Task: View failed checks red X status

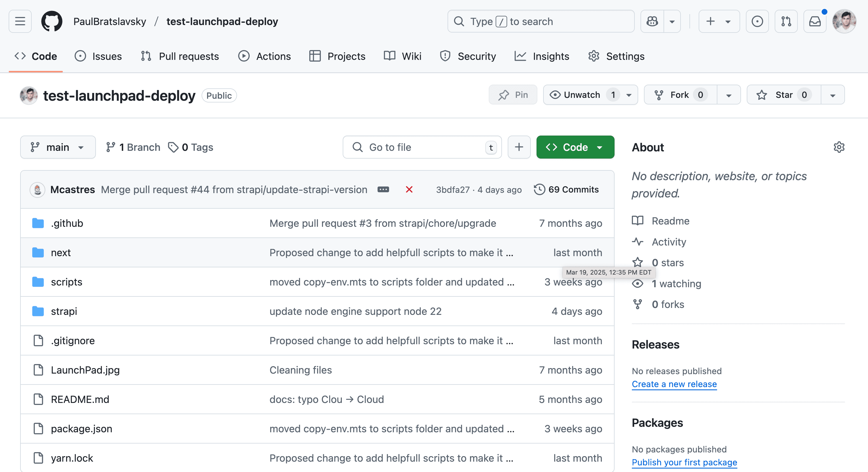Action: click(409, 190)
